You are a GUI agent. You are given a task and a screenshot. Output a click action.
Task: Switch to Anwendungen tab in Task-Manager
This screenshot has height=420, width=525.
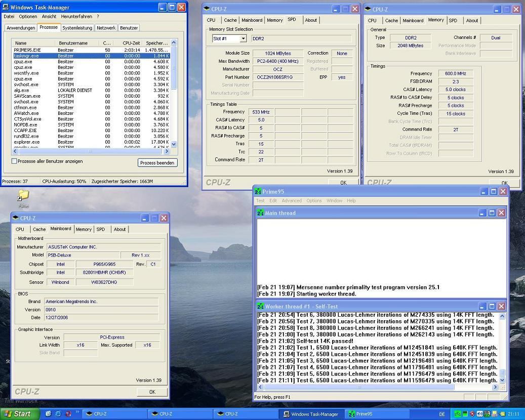[21, 28]
